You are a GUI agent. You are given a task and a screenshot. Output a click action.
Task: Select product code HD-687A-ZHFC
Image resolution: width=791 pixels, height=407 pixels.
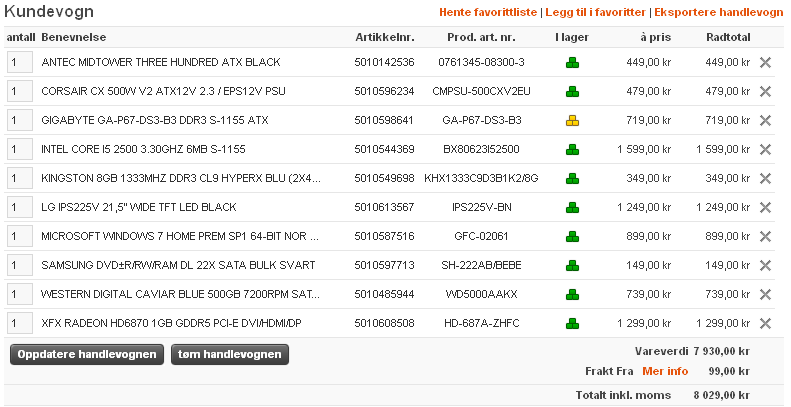click(x=481, y=323)
